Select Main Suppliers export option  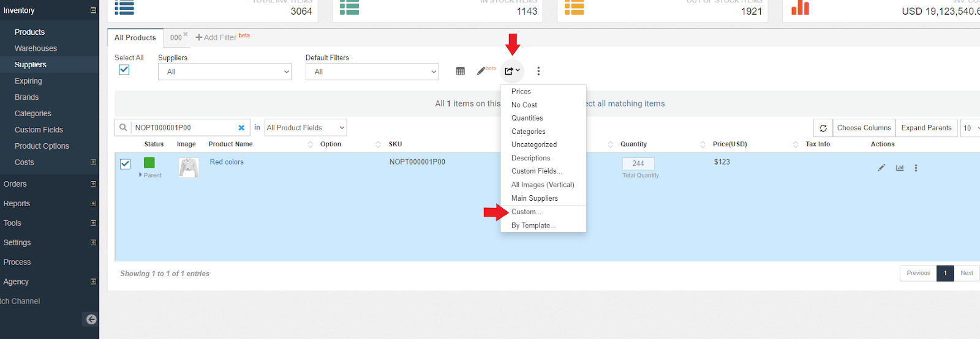coord(543,198)
